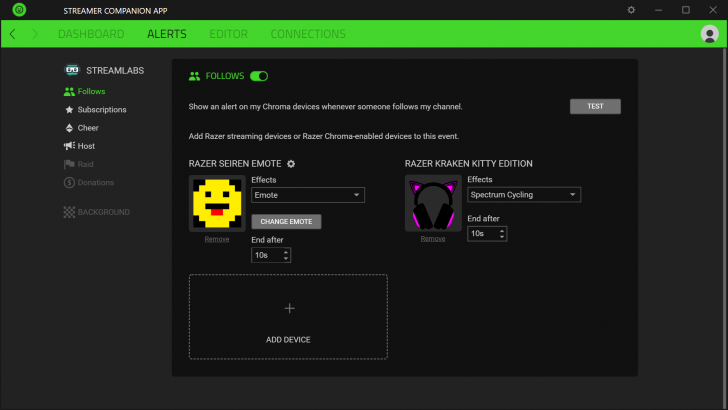The height and width of the screenshot is (410, 728).
Task: Click the Donations dollar icon
Action: [69, 182]
